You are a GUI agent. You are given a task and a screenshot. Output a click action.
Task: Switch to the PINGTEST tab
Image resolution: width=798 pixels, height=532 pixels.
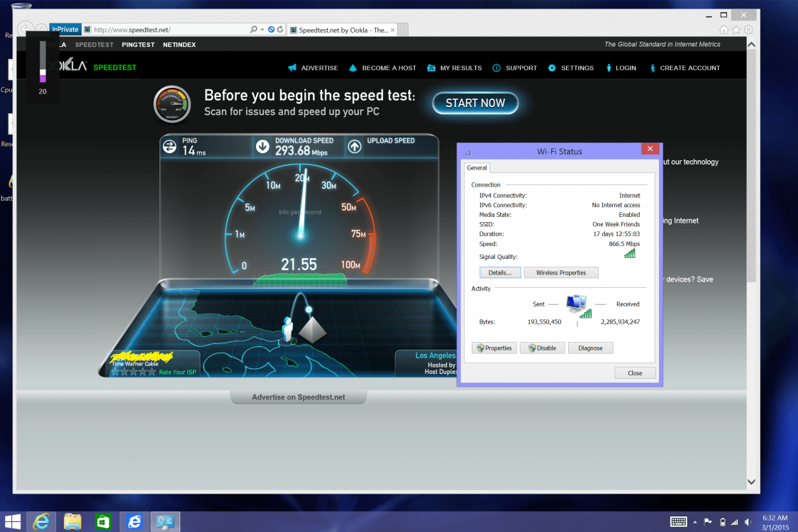[138, 45]
